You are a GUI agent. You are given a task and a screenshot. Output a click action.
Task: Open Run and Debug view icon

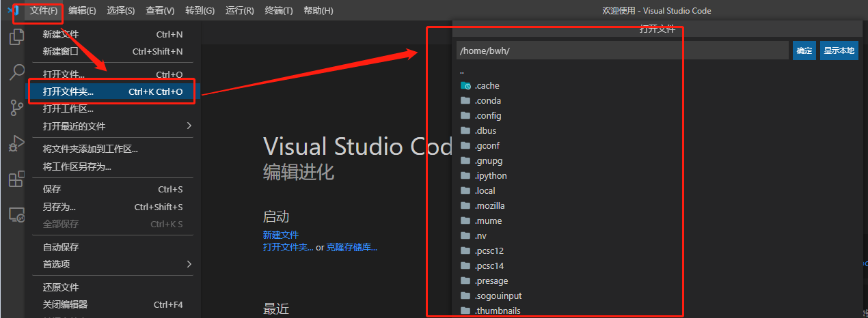(16, 144)
